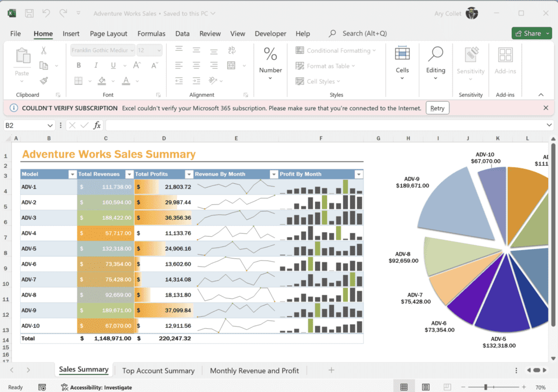Click the macro recording status bar icon
Screen dimensions: 558x392
tap(42, 387)
